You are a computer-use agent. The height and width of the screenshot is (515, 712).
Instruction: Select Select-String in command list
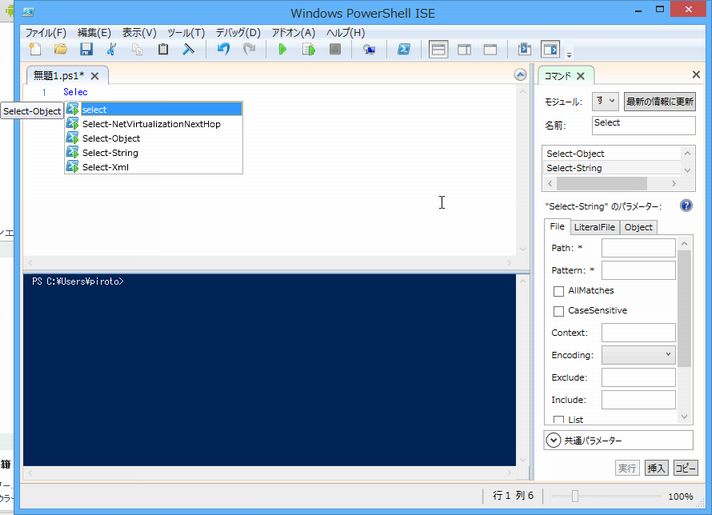tap(612, 168)
